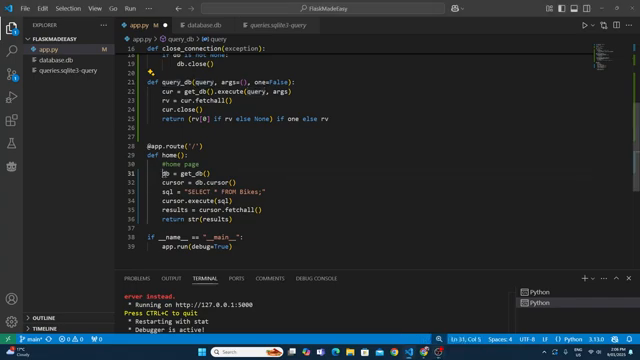640x360 pixels.
Task: Maximize the panel with the chevron up
Action: pyautogui.click(x=616, y=278)
